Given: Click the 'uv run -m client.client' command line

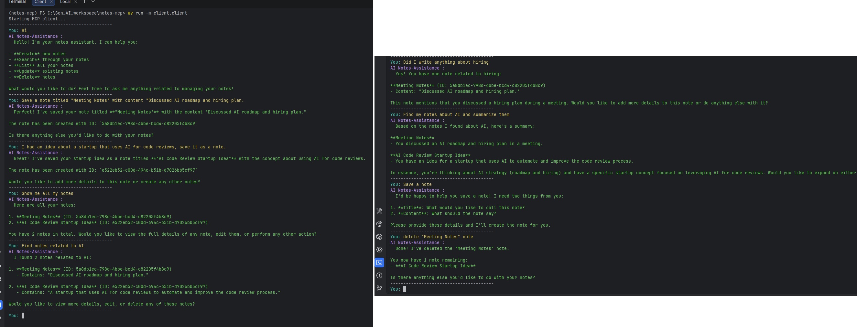Looking at the screenshot, I should coord(157,13).
